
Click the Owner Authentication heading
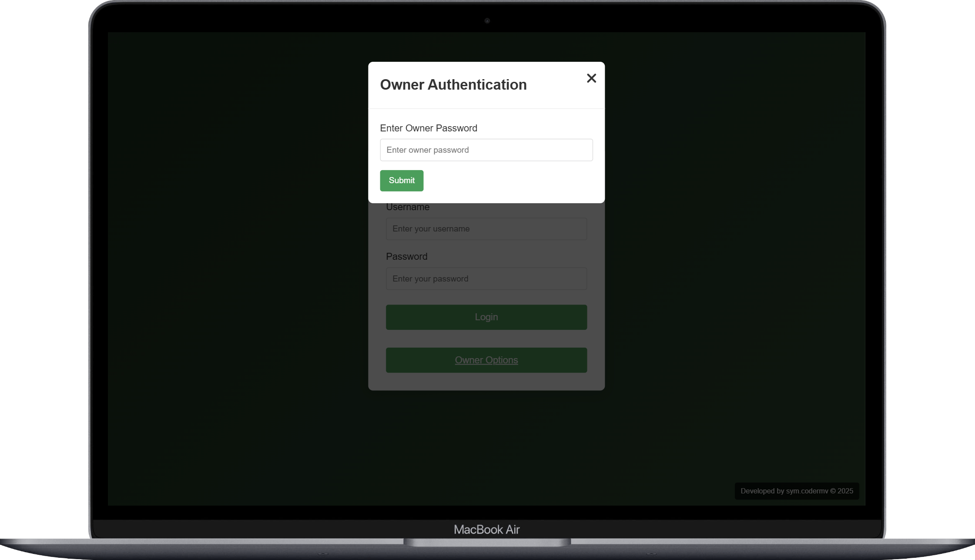pos(453,85)
